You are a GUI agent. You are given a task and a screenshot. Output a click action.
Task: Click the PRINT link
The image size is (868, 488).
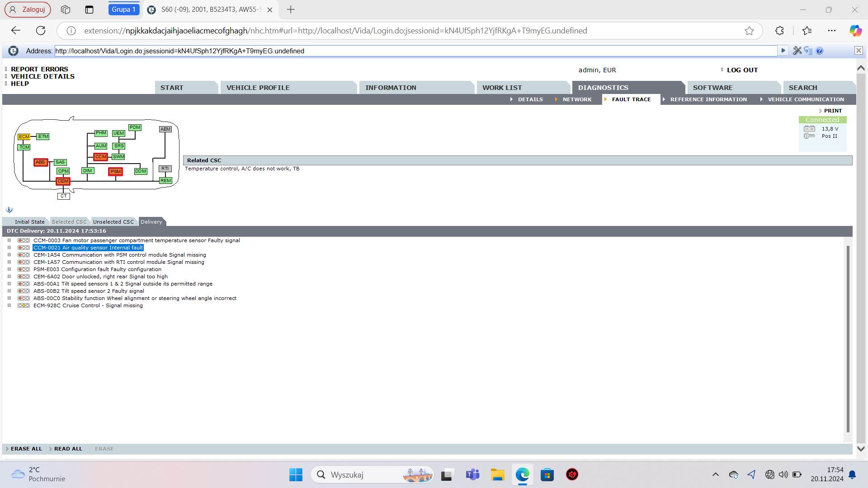833,111
